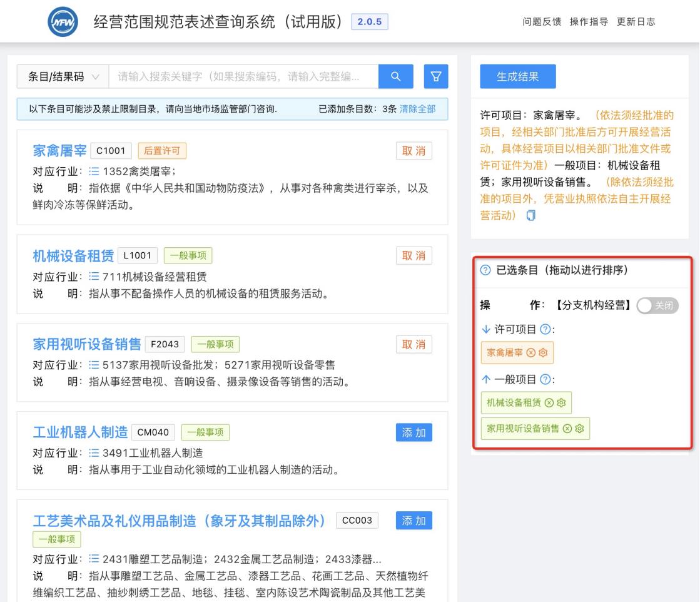This screenshot has width=700, height=602.
Task: Open the 条目/结果码 search type dropdown
Action: coord(63,77)
